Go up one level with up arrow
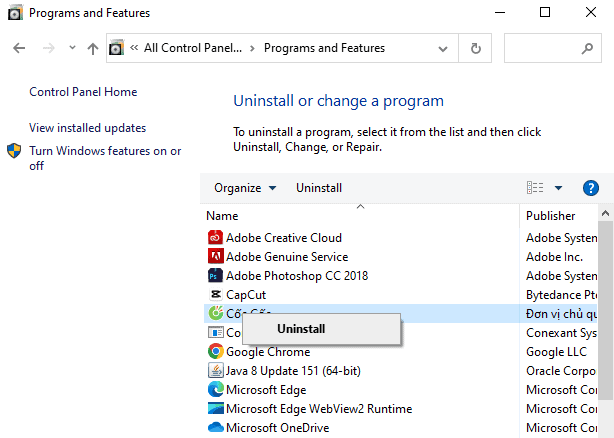614x438 pixels. click(93, 49)
